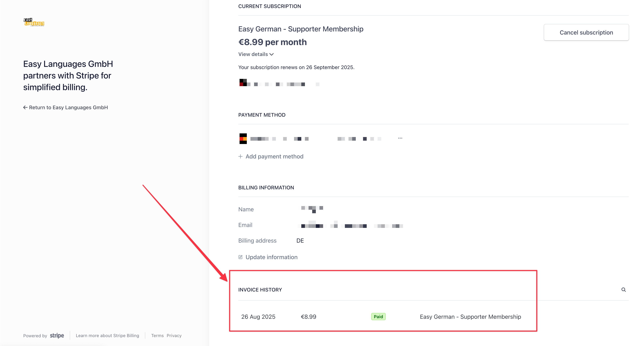Screen dimensions: 644x346
Task: Open Learn more about Stripe Billing
Action: point(108,336)
